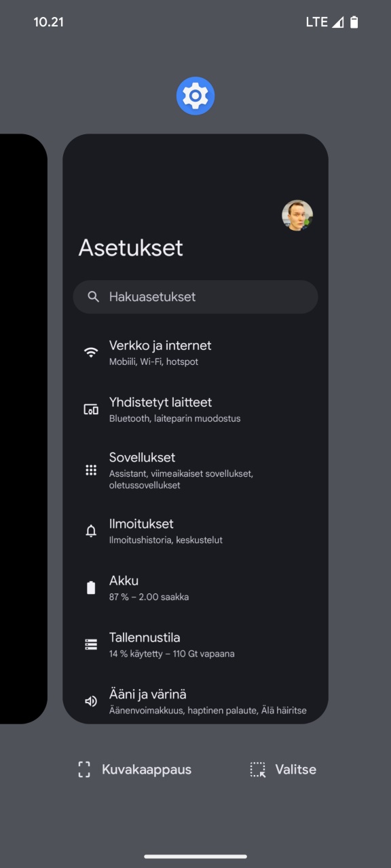This screenshot has width=391, height=868.
Task: Tap the bottom navigation gesture handle
Action: pyautogui.click(x=195, y=856)
